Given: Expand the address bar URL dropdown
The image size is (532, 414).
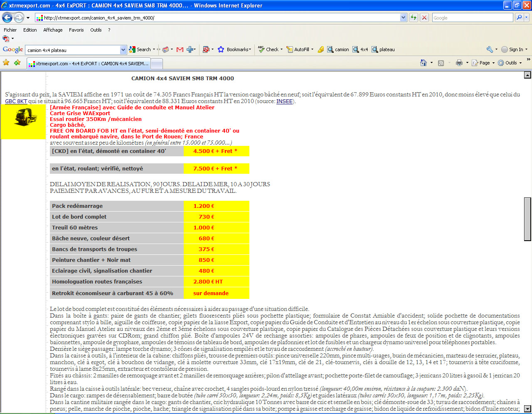Looking at the screenshot, I should pos(403,17).
